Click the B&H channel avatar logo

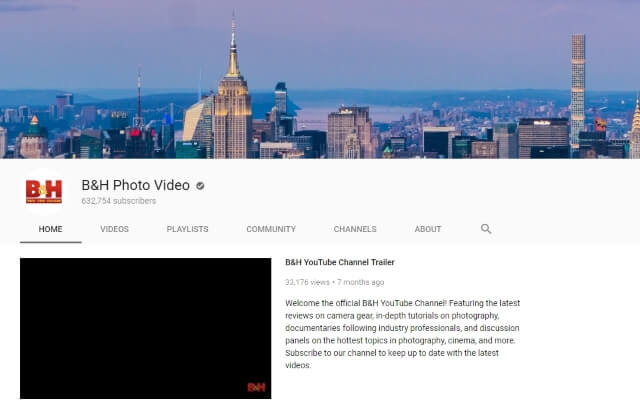pos(44,192)
